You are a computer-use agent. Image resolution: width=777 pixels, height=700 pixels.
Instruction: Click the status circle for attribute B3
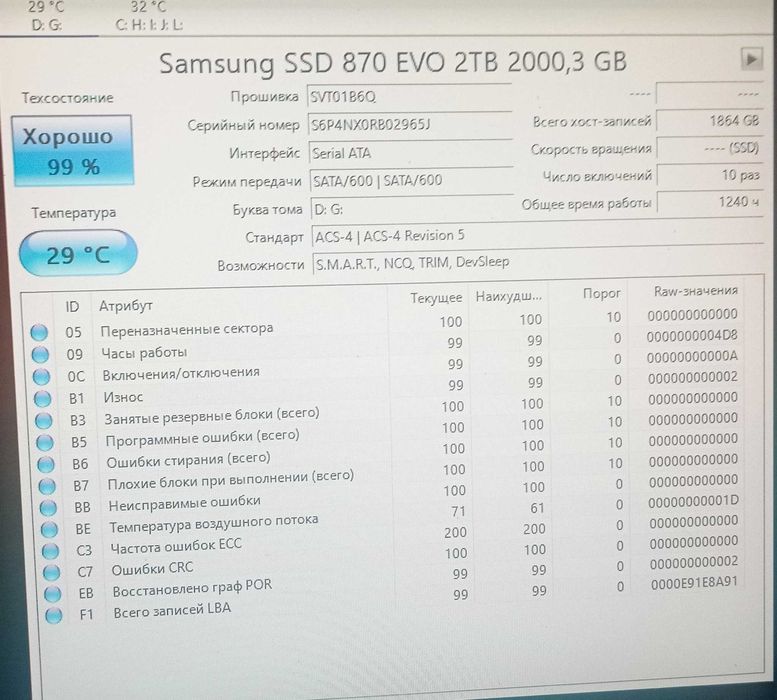pos(44,420)
